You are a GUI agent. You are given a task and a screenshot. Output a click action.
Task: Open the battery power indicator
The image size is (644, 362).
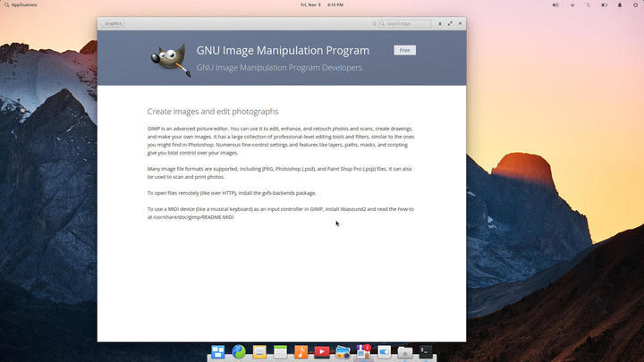[x=604, y=5]
